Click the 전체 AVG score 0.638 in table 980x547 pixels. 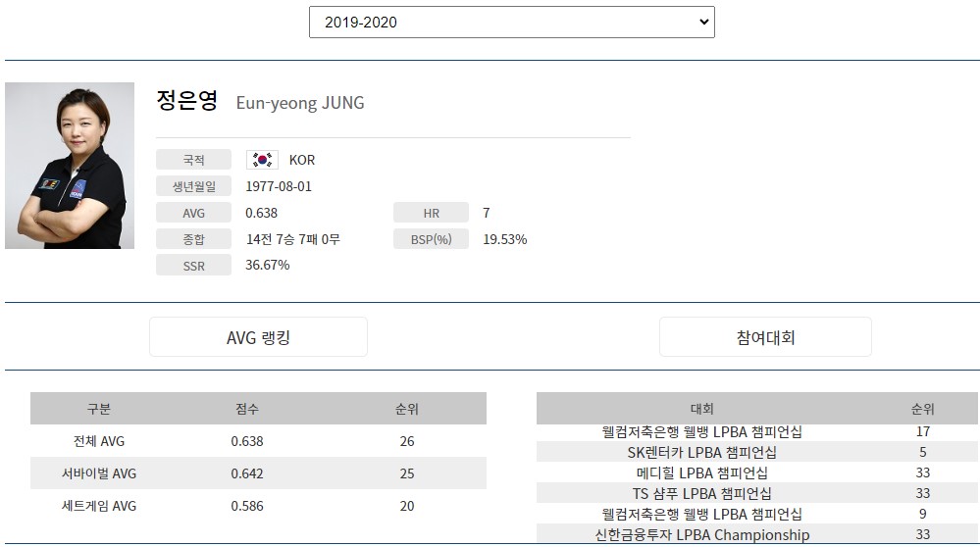pos(247,441)
